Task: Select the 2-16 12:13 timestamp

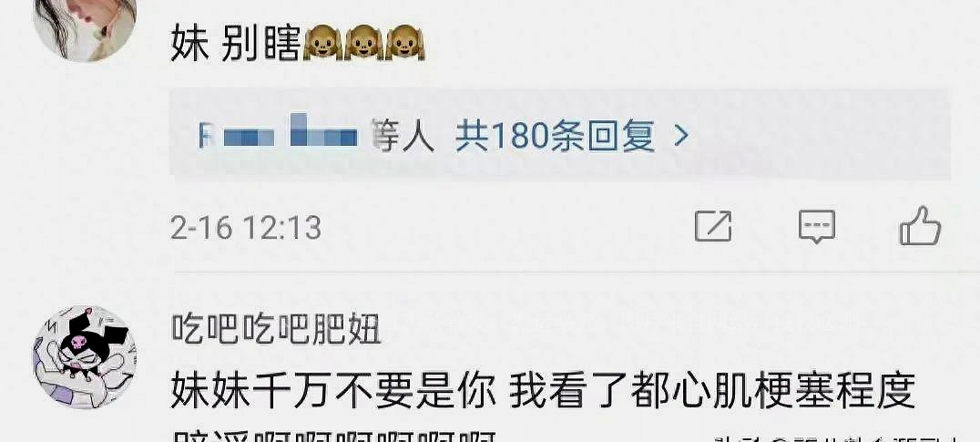Action: (x=246, y=228)
